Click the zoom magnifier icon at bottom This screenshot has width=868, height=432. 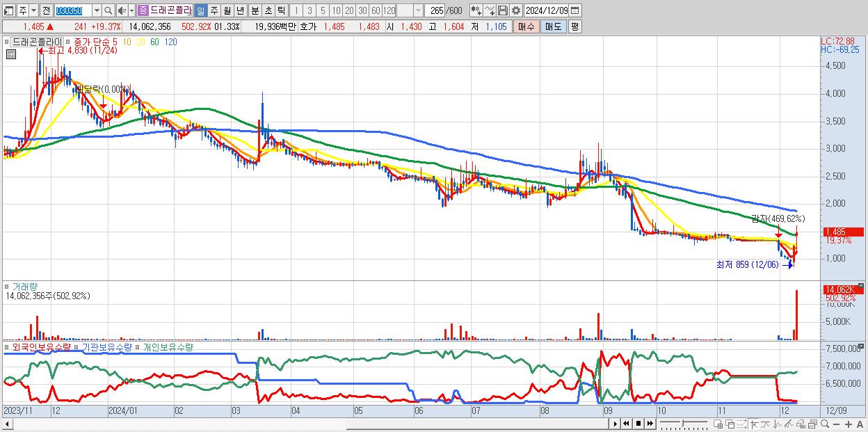[824, 424]
